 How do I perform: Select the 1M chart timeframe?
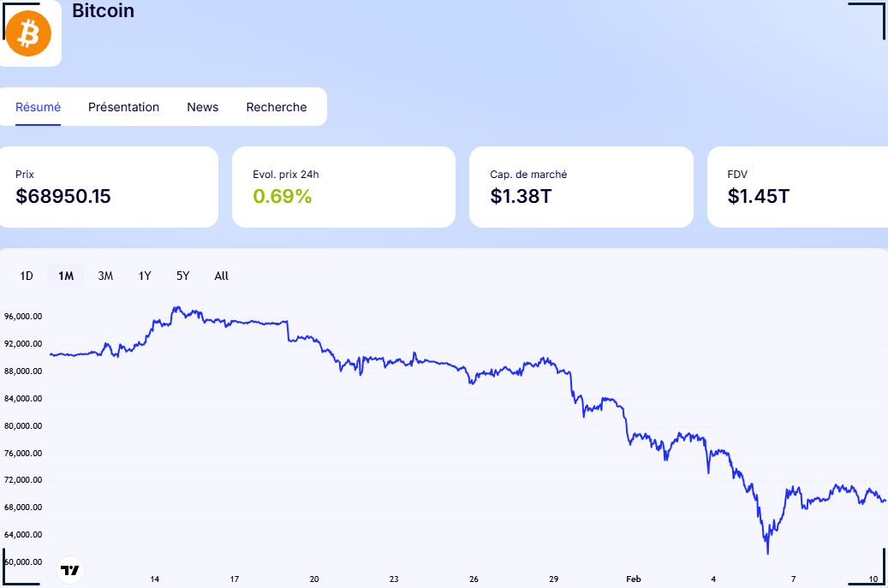(x=66, y=276)
